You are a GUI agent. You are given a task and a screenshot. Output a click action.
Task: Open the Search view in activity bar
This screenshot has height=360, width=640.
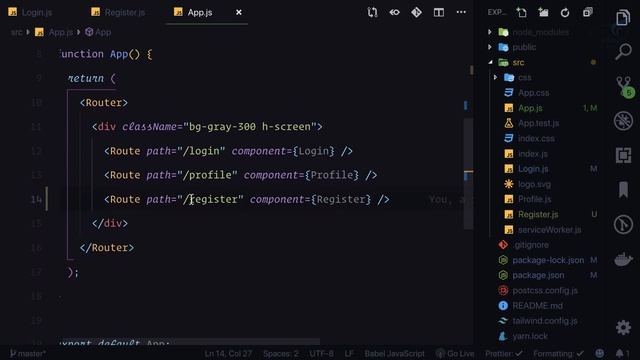click(x=623, y=52)
